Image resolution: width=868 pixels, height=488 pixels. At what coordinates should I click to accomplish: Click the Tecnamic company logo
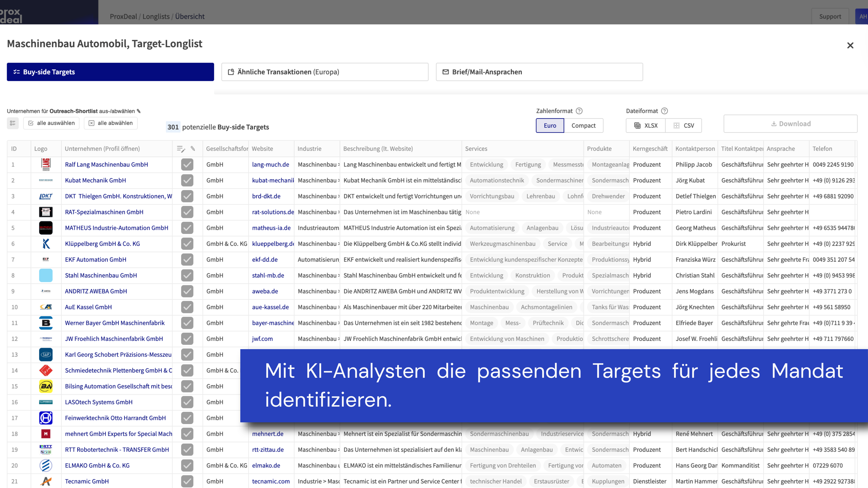(x=46, y=481)
